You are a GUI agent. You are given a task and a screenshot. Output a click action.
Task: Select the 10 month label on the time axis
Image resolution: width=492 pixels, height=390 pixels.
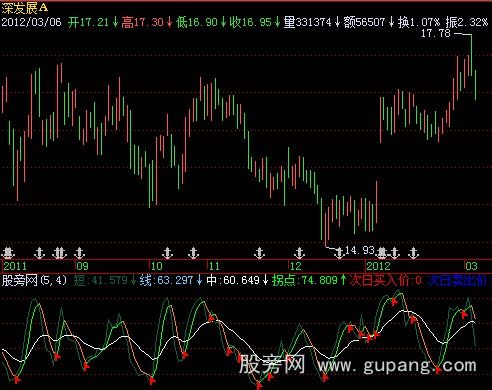click(x=156, y=266)
